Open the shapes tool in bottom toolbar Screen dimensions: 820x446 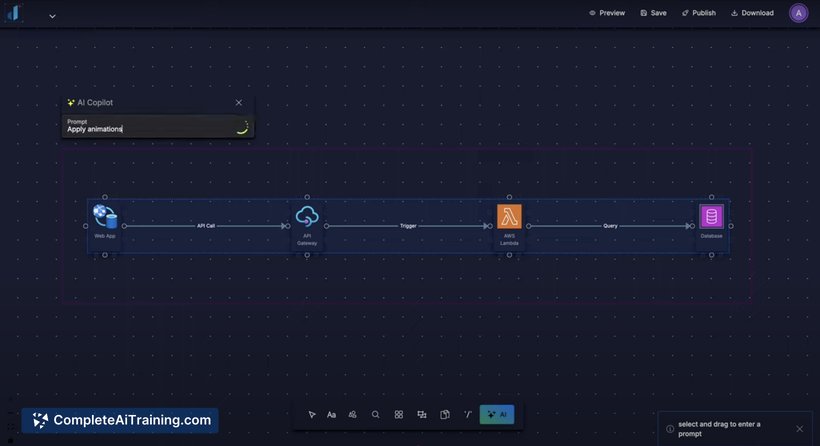[x=352, y=415]
